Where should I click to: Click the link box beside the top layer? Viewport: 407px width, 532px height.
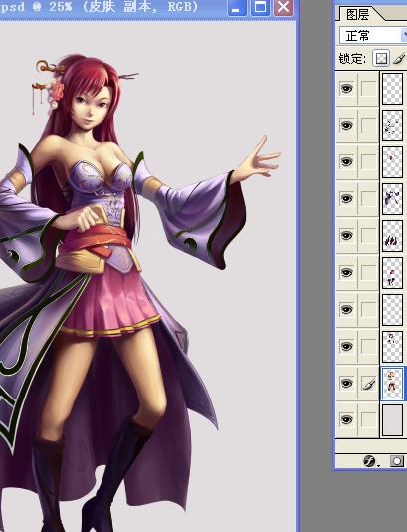(368, 89)
